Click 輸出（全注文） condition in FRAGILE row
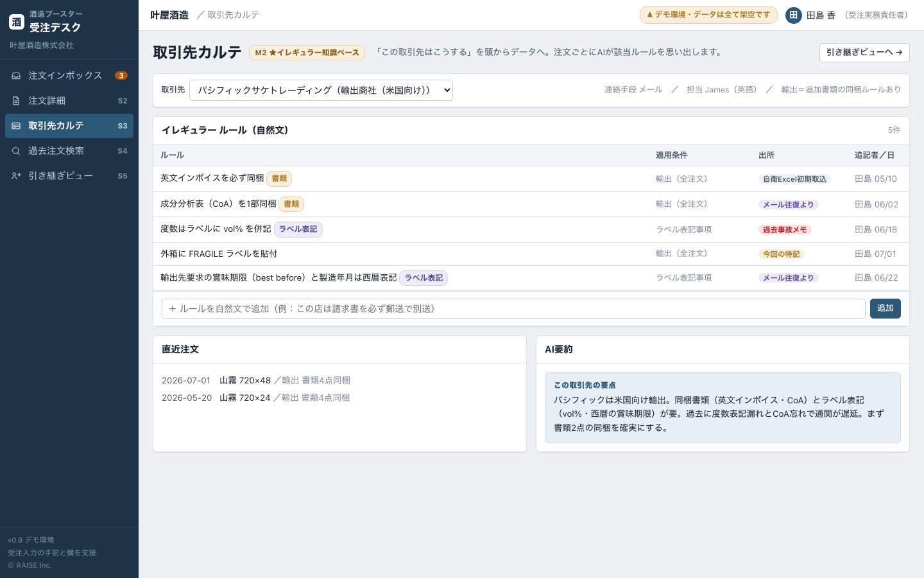Image resolution: width=924 pixels, height=578 pixels. click(x=683, y=254)
